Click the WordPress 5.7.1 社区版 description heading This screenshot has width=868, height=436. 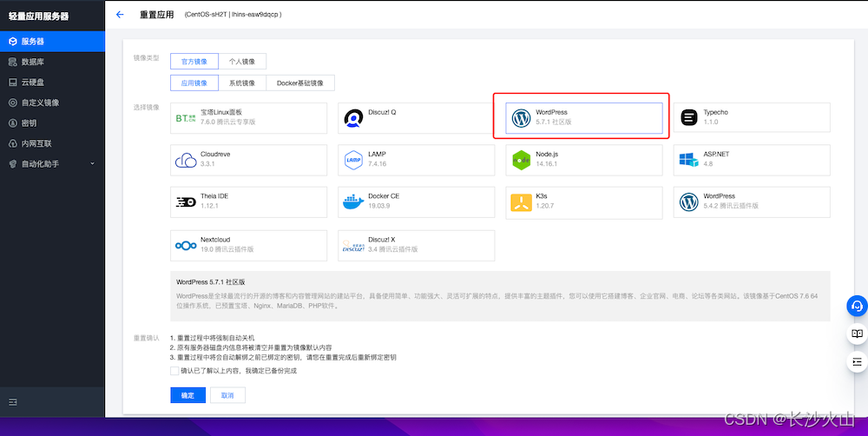point(210,282)
